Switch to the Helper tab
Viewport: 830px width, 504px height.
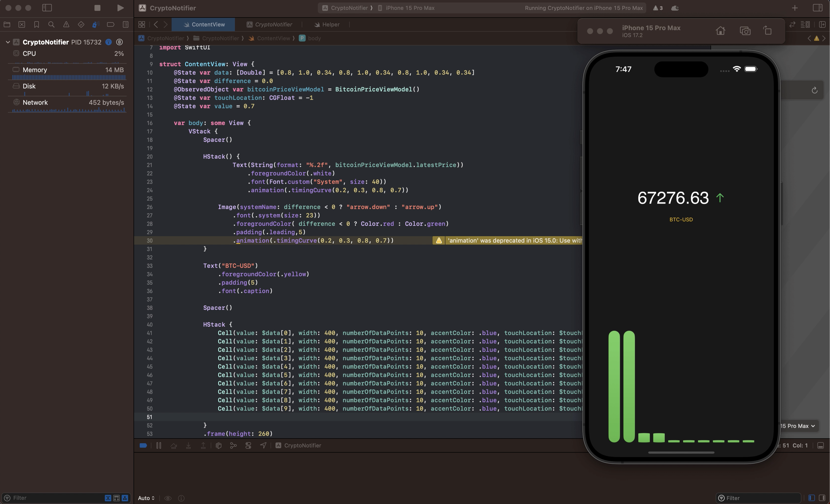click(327, 24)
